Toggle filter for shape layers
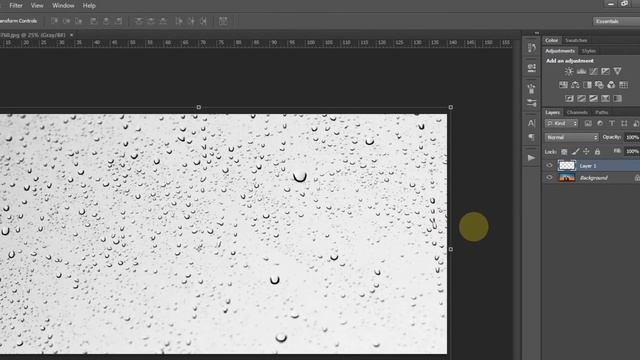 [x=624, y=123]
